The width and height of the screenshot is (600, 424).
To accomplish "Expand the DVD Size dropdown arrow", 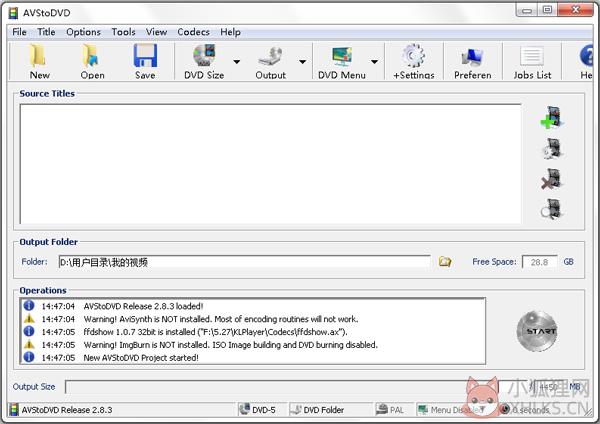I will (x=237, y=61).
